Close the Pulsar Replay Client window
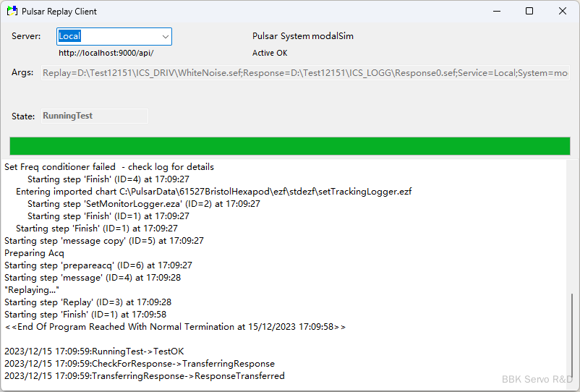This screenshot has height=392, width=580. tap(563, 12)
